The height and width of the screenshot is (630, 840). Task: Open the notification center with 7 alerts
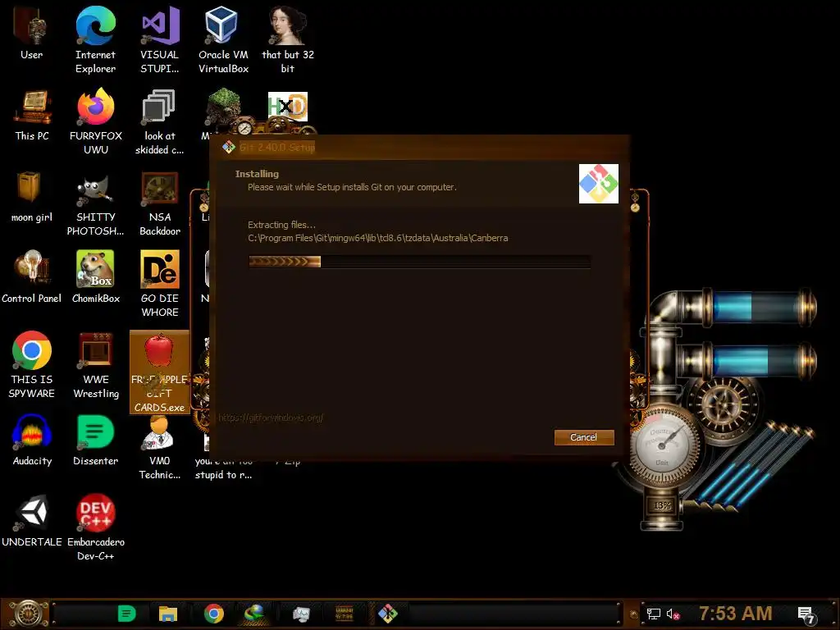click(806, 614)
